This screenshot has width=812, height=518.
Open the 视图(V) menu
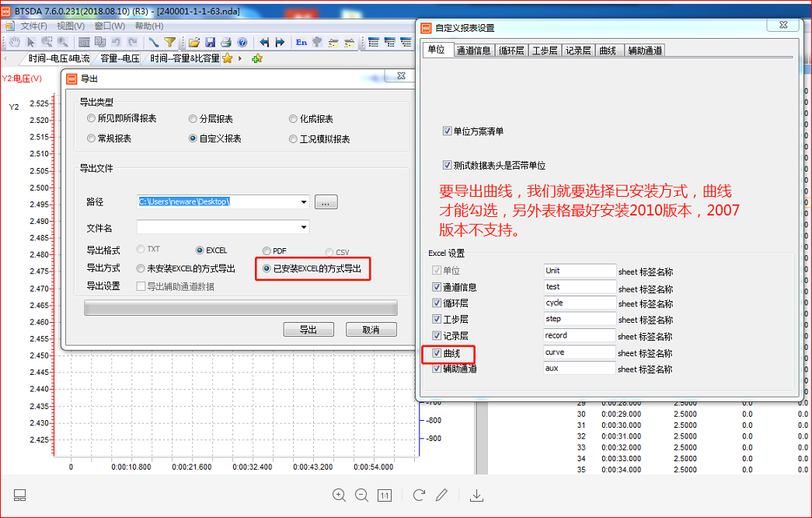[x=71, y=26]
